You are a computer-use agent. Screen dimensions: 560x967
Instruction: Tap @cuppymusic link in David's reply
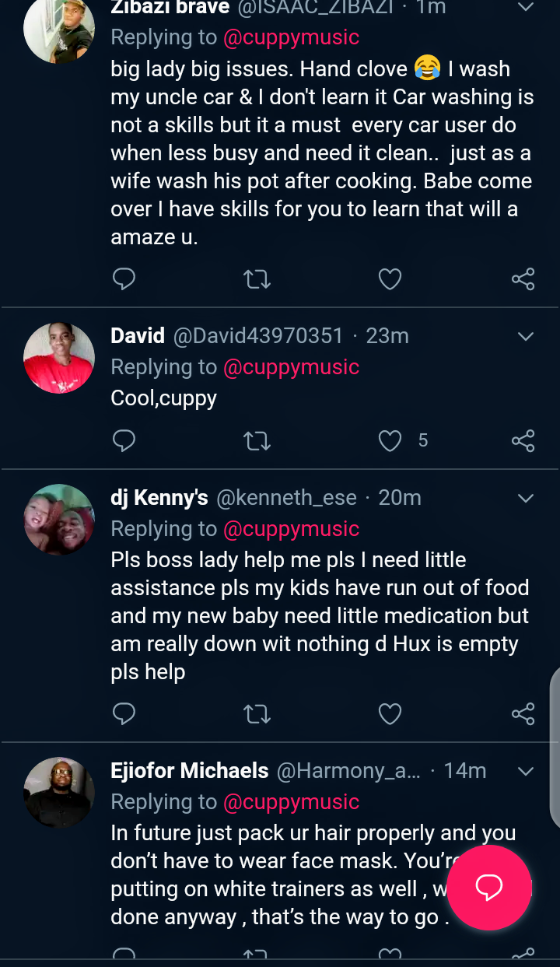[x=291, y=367]
